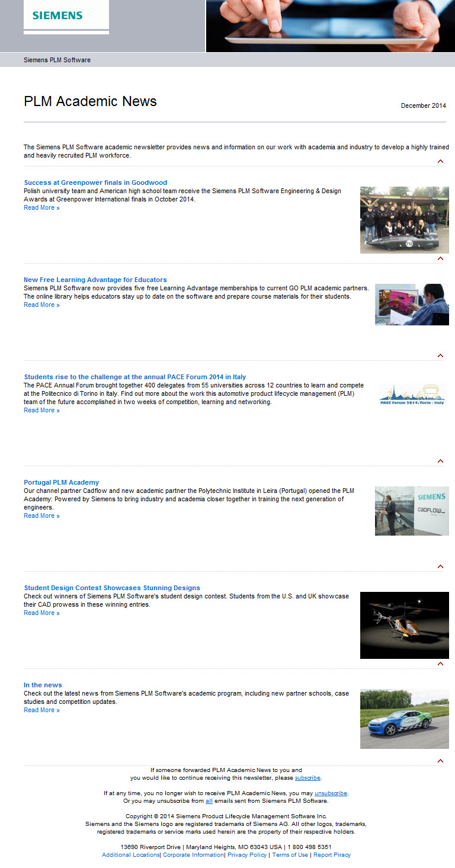Click back-to-top caret below Portugal PLM Academy
This screenshot has height=868, width=455.
click(x=440, y=566)
